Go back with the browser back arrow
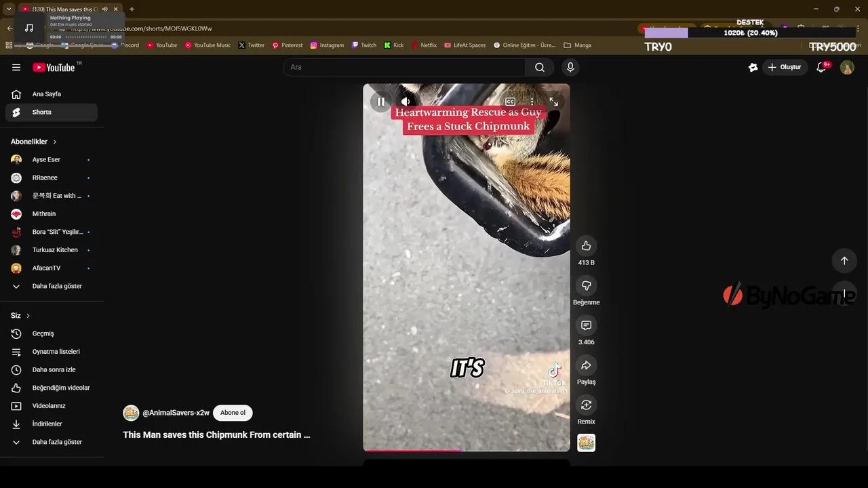Image resolution: width=868 pixels, height=488 pixels. tap(9, 28)
